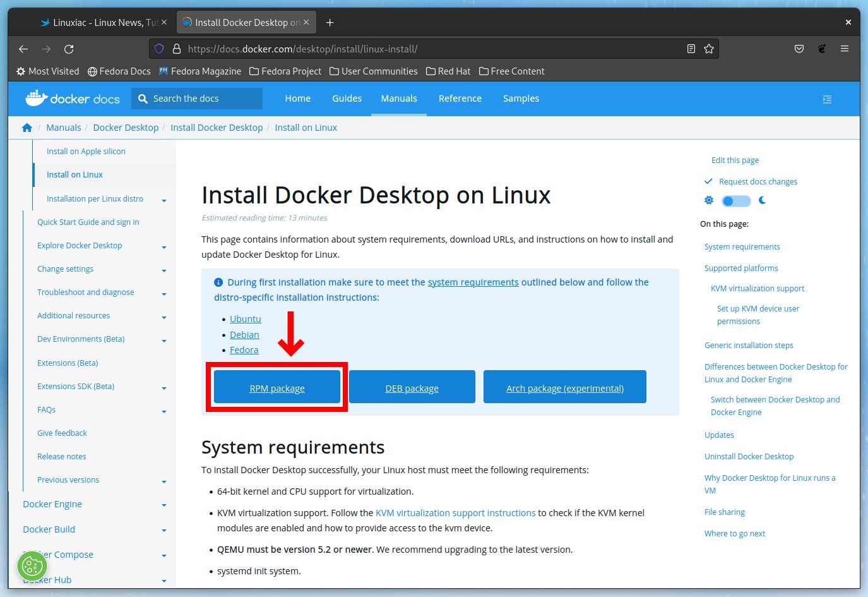Viewport: 868px width, 597px height.
Task: Expand Additional resources section
Action: (164, 317)
